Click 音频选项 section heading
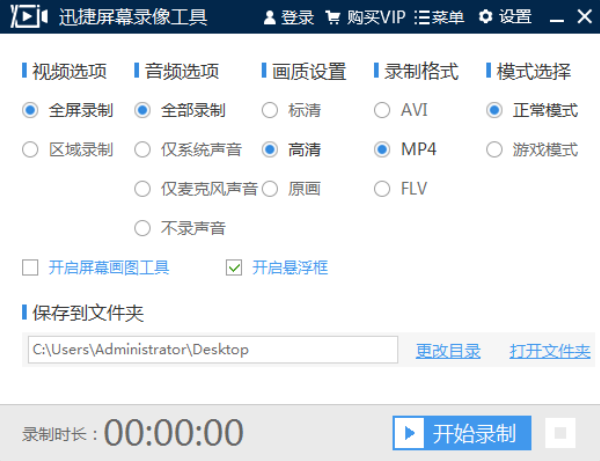 tap(182, 72)
